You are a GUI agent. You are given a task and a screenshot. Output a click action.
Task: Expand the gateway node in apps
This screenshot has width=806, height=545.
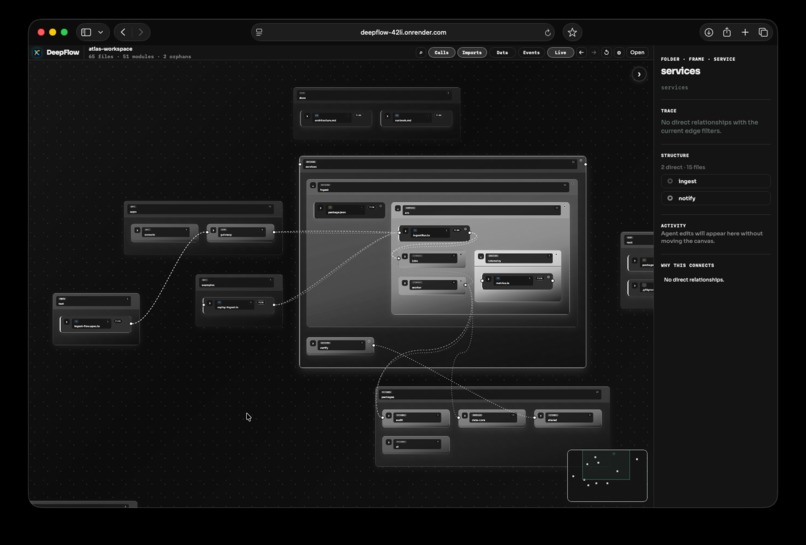213,230
